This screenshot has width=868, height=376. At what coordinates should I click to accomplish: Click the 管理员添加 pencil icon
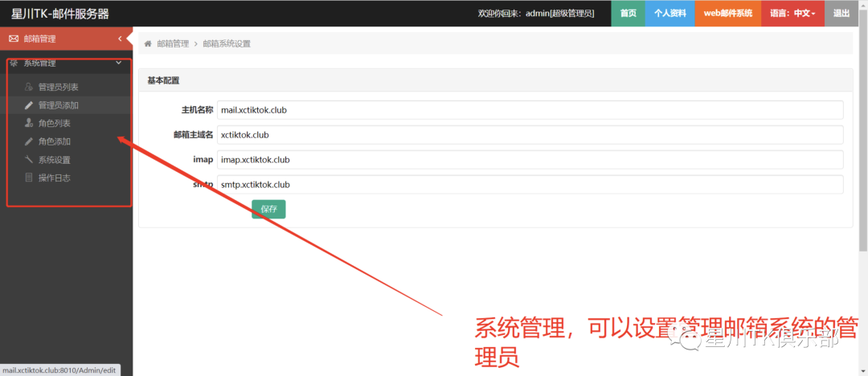(x=29, y=105)
